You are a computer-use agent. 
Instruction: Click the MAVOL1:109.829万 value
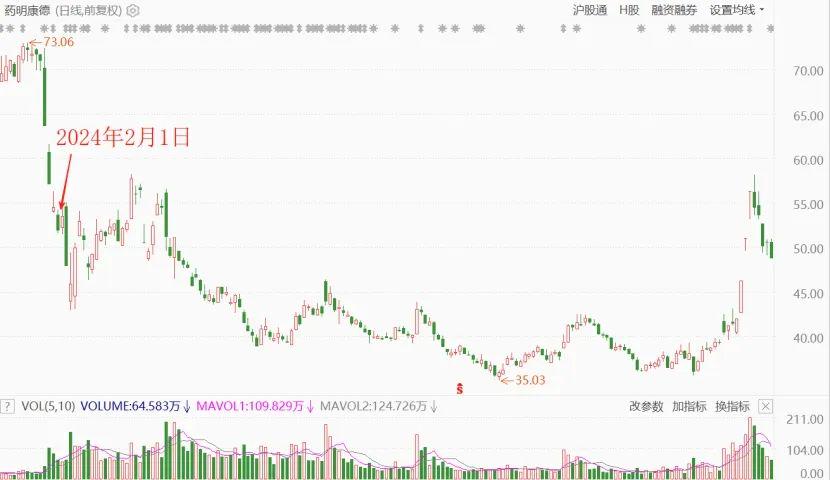(255, 406)
